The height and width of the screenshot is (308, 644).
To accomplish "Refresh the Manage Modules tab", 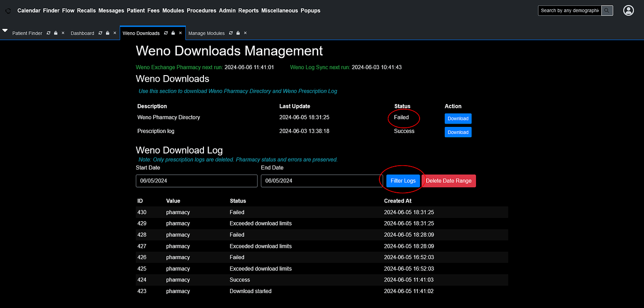I will pyautogui.click(x=231, y=33).
